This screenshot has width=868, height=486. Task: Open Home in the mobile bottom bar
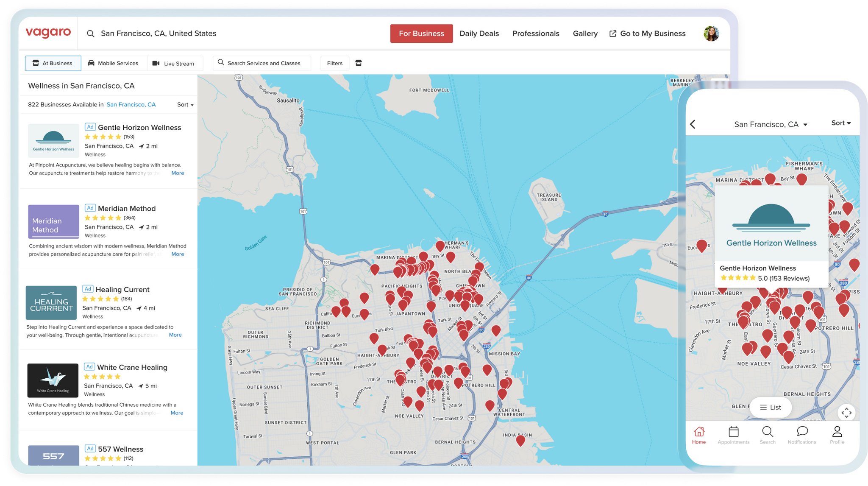tap(699, 435)
